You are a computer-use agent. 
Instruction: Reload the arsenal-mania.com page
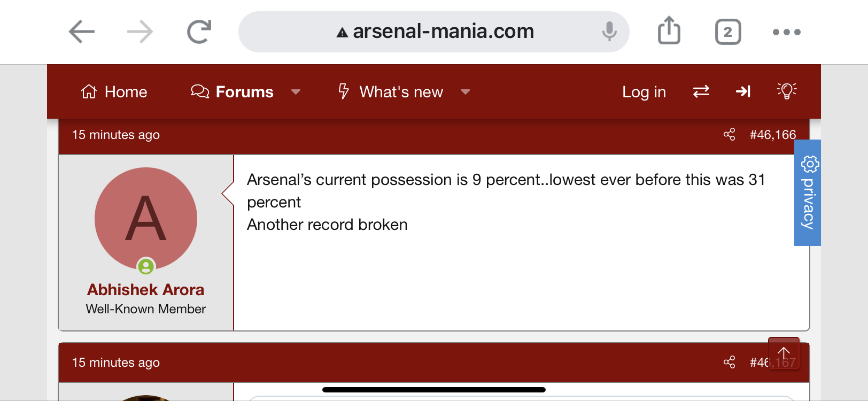click(199, 32)
